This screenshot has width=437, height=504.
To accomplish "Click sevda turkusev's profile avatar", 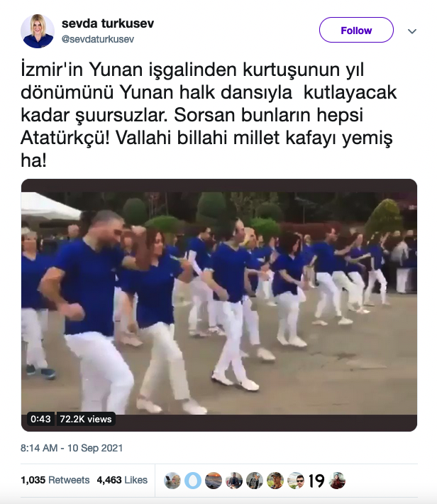I will [38, 31].
